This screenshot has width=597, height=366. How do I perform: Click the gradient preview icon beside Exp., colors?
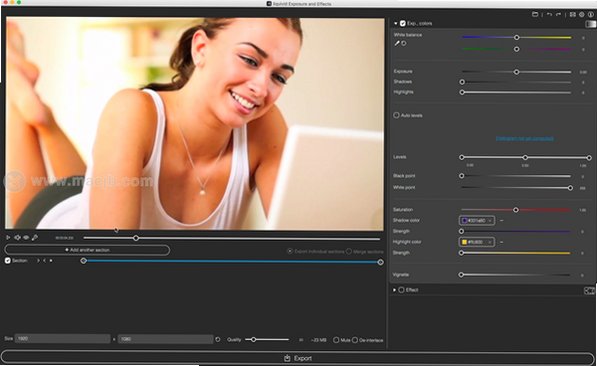point(590,24)
